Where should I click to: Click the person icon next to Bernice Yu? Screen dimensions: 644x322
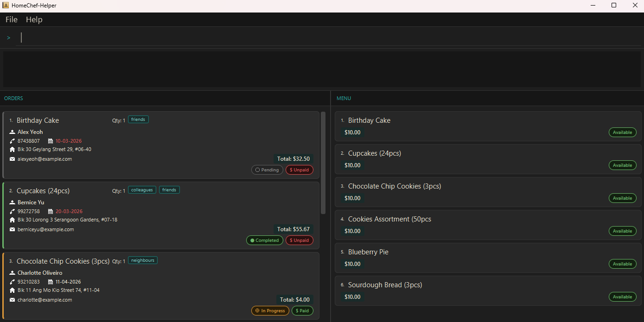coord(12,202)
